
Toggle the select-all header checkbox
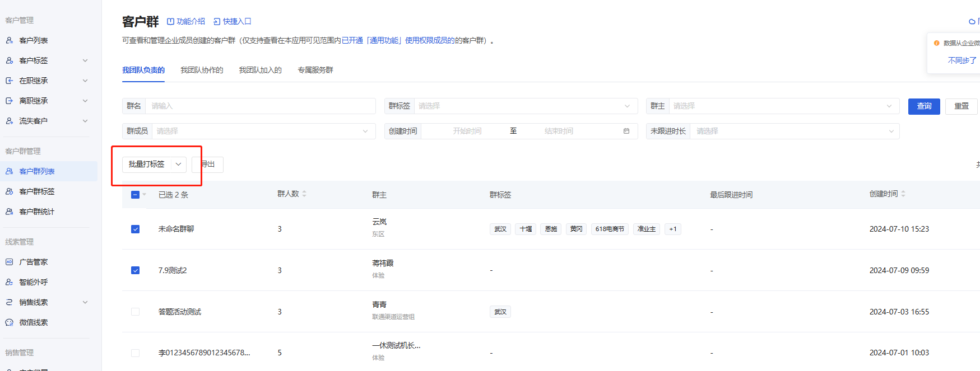135,195
